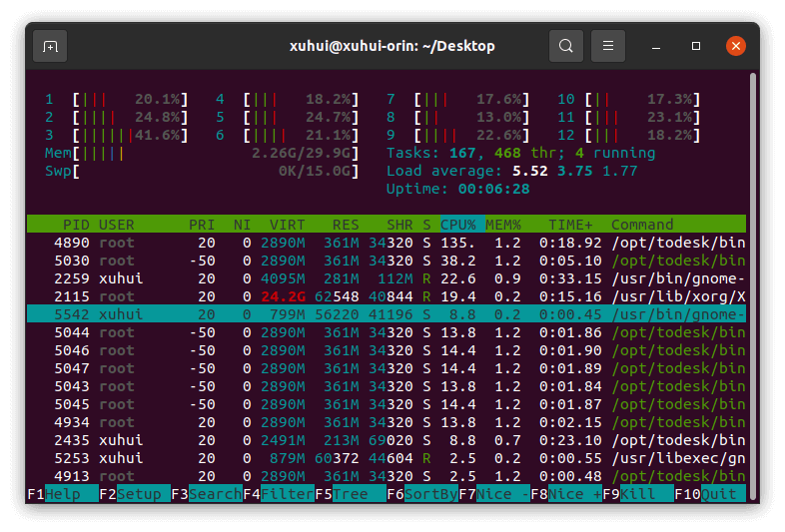Click terminal vertical scrollbar
785x532 pixels.
click(752, 285)
